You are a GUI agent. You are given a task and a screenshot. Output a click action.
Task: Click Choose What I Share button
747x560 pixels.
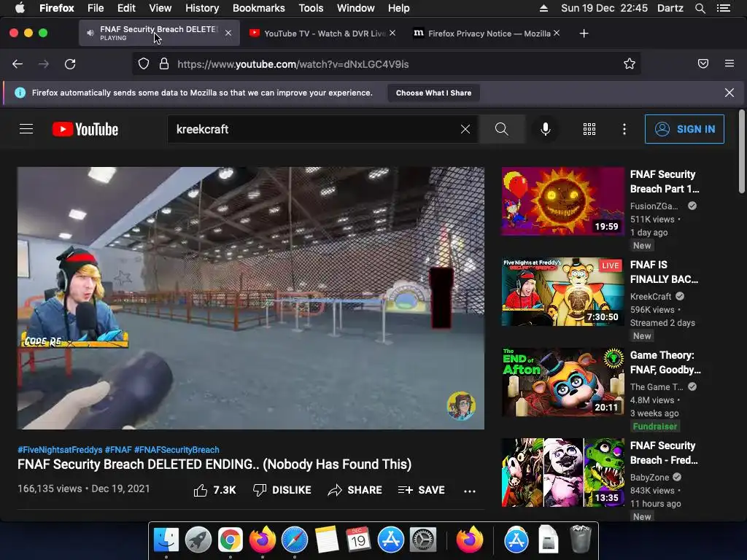433,93
